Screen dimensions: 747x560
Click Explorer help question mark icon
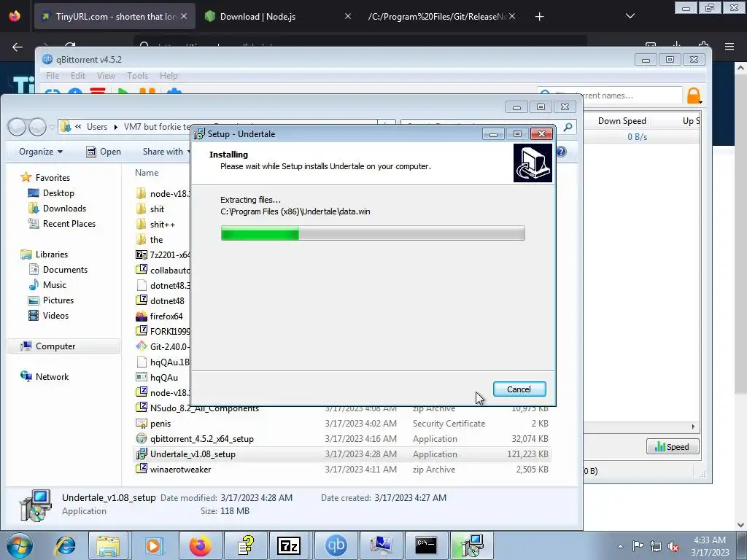point(562,152)
